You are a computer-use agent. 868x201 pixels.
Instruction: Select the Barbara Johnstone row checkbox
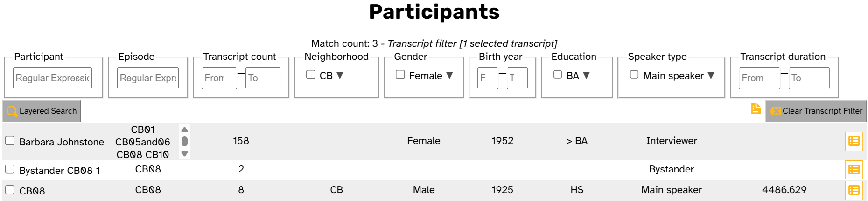[x=10, y=141]
